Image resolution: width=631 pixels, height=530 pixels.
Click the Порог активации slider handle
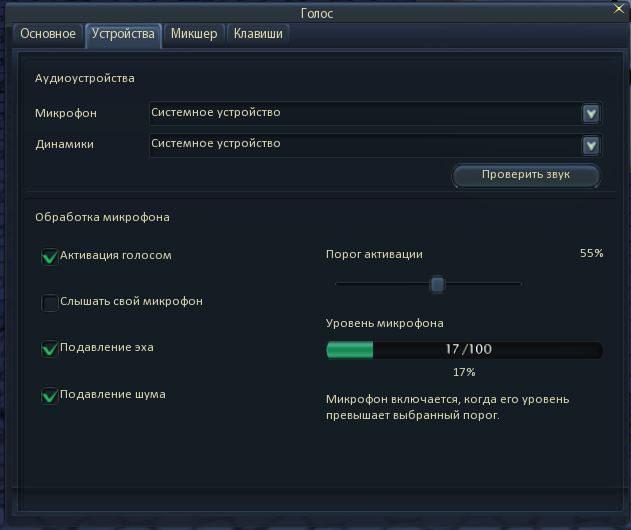tap(437, 284)
